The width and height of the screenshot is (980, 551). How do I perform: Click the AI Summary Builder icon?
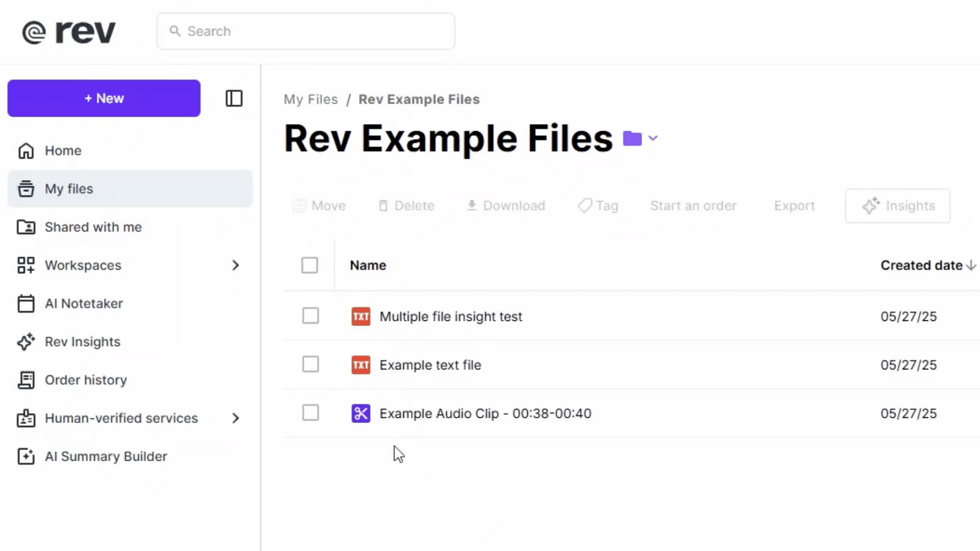tap(26, 457)
